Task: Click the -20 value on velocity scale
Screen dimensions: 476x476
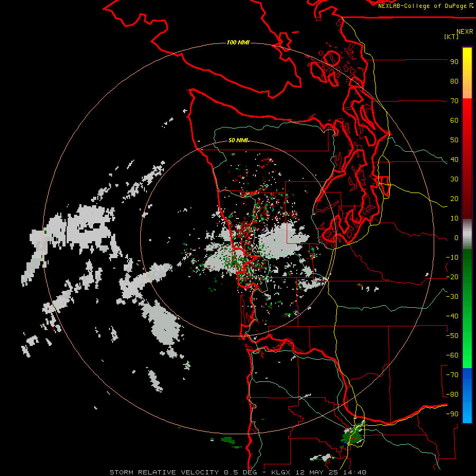Action: 452,277
